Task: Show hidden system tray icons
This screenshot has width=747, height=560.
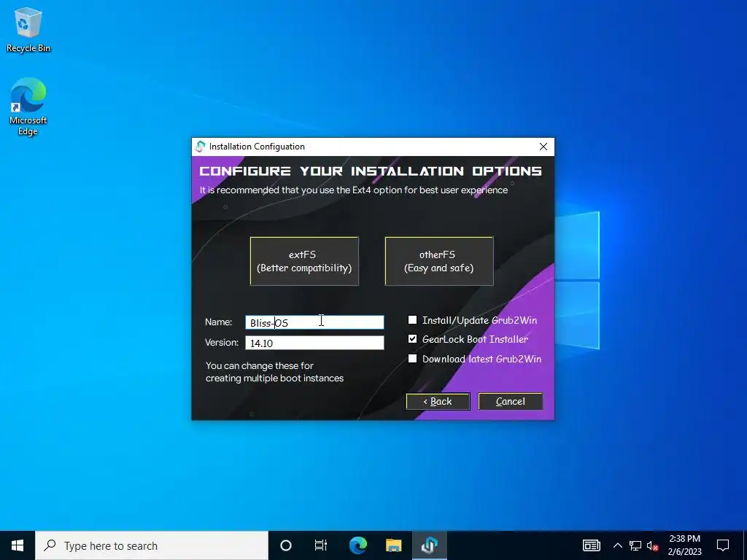Action: click(617, 545)
